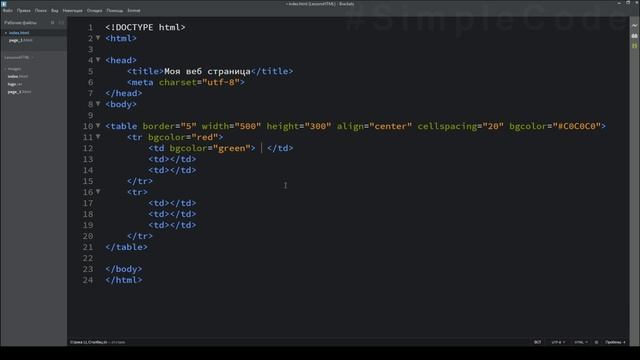Open the Поиск menu
The height and width of the screenshot is (360, 640).
coord(41,11)
